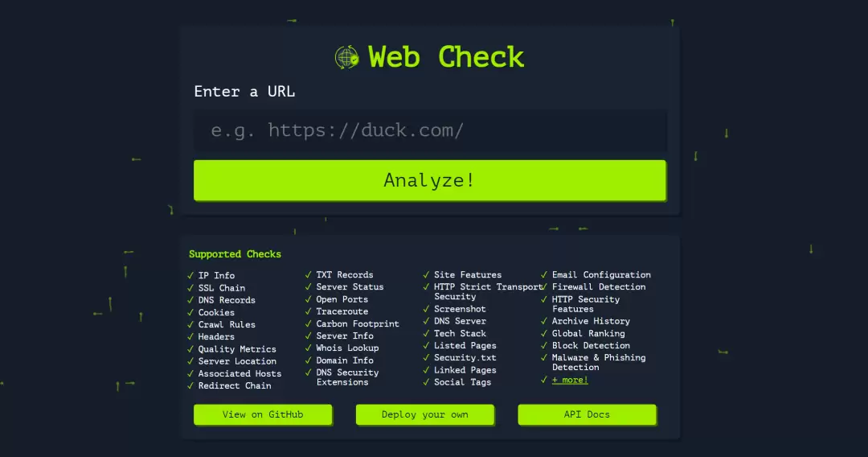This screenshot has width=868, height=457.
Task: Click the 'Carbon Footprint' list item
Action: point(358,323)
